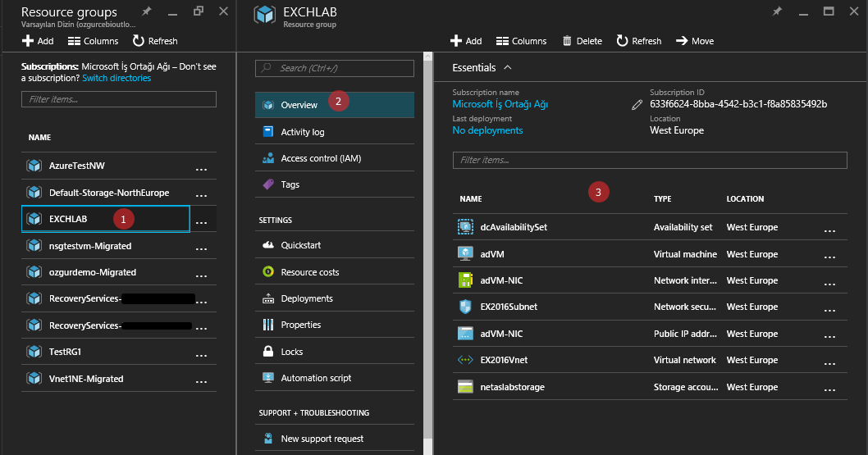868x455 pixels.
Task: Open more options for AzureTestNW
Action: coord(202,168)
